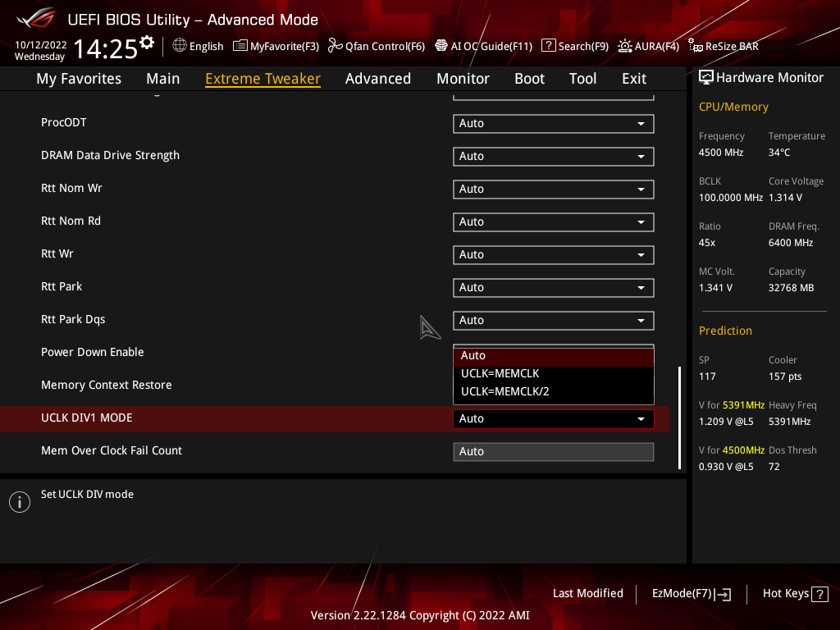Click the Cooler 157 pts value

click(785, 377)
